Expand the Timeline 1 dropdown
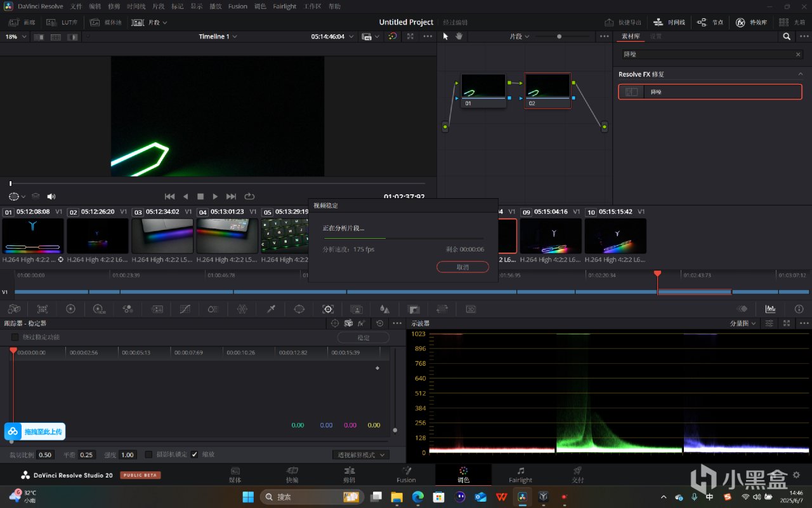Viewport: 812px width, 508px height. pyautogui.click(x=218, y=37)
